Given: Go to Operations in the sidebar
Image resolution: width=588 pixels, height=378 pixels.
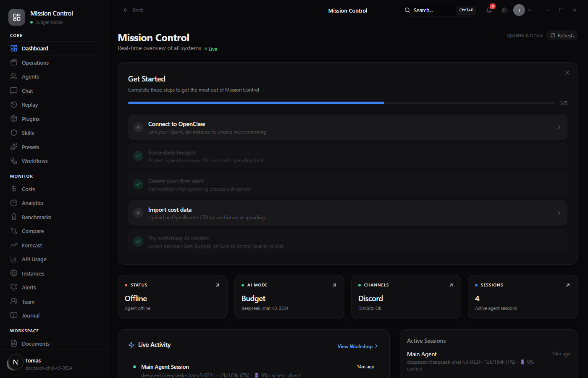Looking at the screenshot, I should [53, 63].
